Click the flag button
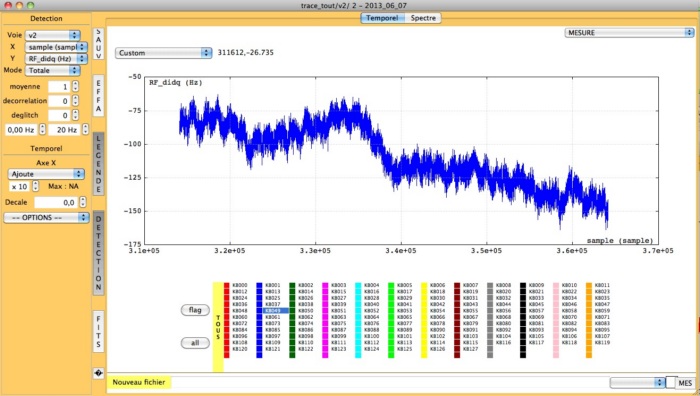This screenshot has width=700, height=396. pos(195,310)
